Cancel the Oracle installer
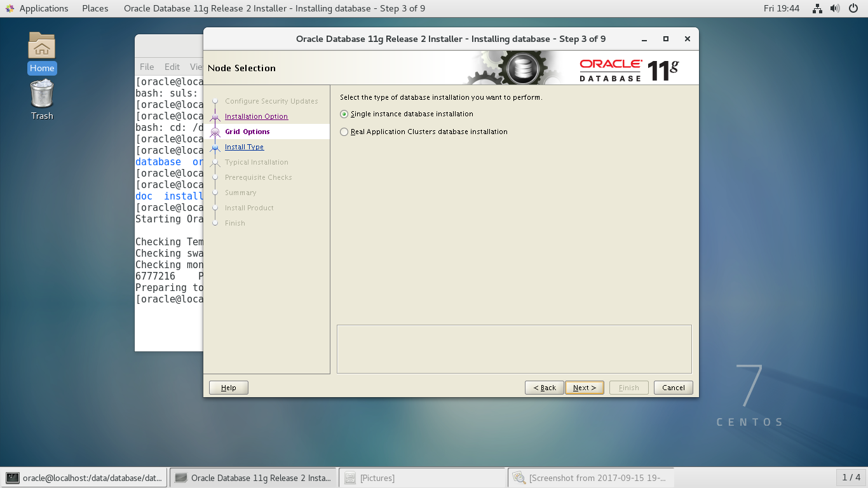 (x=673, y=388)
